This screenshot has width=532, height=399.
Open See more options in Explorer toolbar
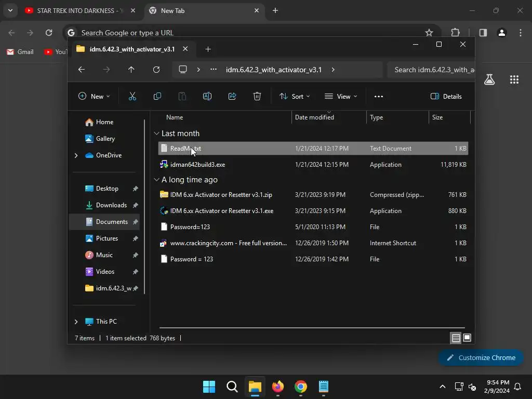[379, 96]
